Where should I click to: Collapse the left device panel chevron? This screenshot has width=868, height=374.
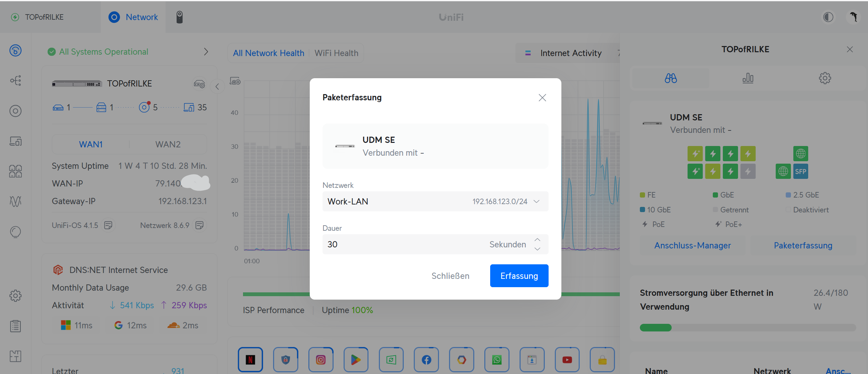(217, 86)
